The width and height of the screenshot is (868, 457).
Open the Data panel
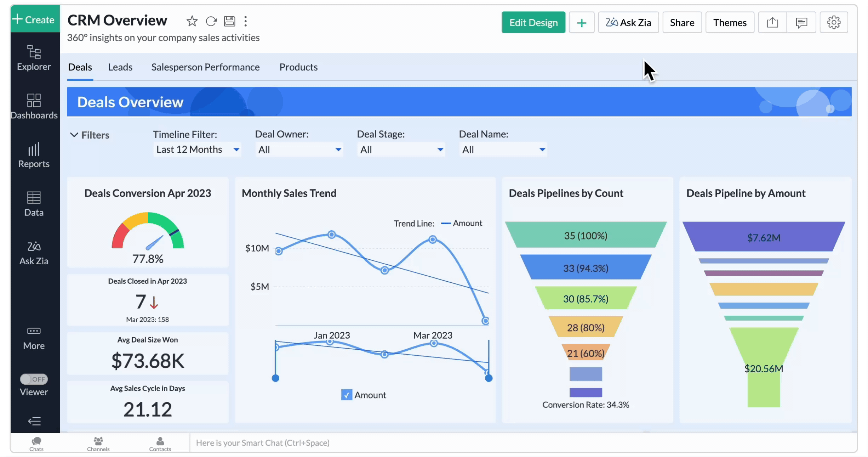(x=33, y=203)
